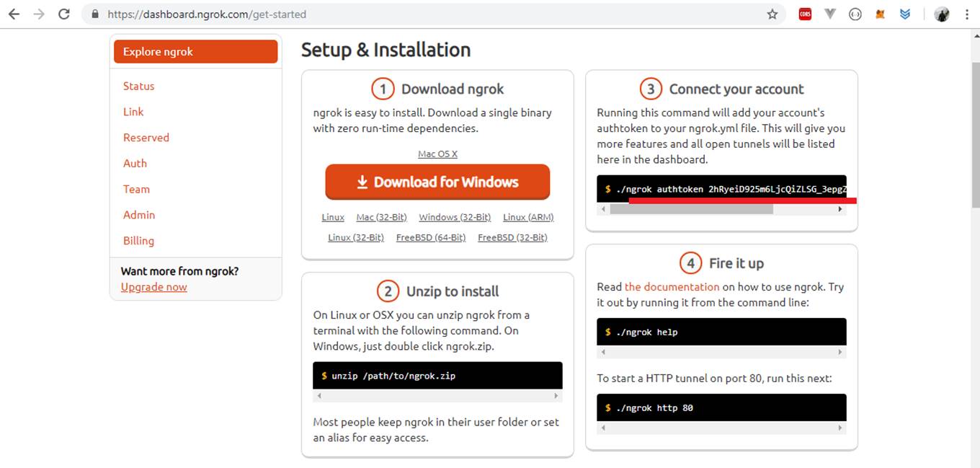Click the address bar URL field
This screenshot has width=980, height=468.
432,14
